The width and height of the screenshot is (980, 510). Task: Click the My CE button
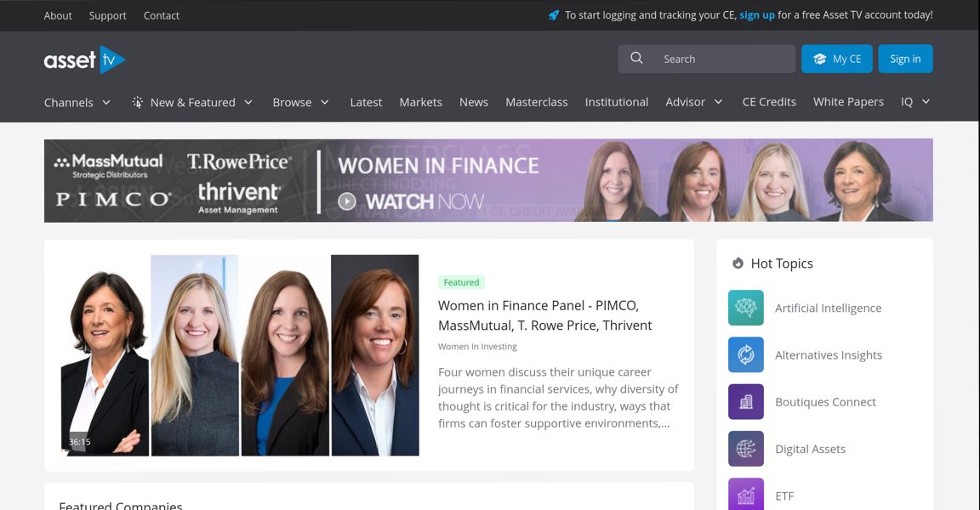pyautogui.click(x=837, y=59)
